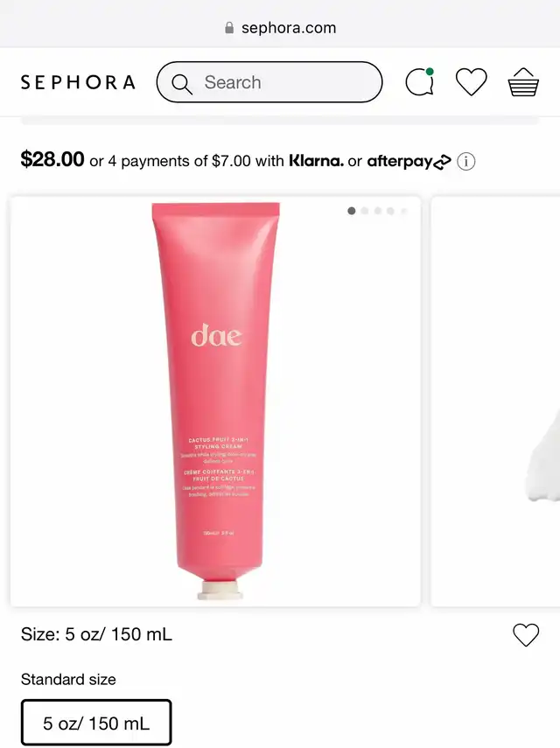Click the magnifying glass search icon
The height and width of the screenshot is (748, 560).
click(x=182, y=84)
